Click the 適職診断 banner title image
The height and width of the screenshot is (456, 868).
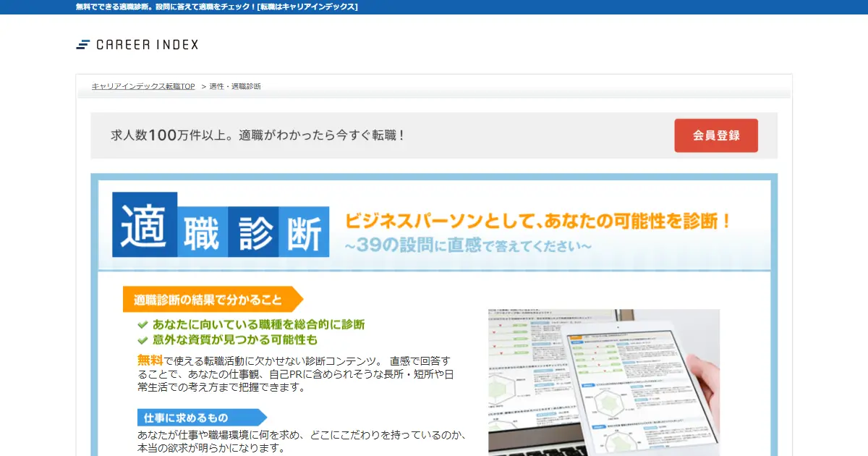pos(221,224)
